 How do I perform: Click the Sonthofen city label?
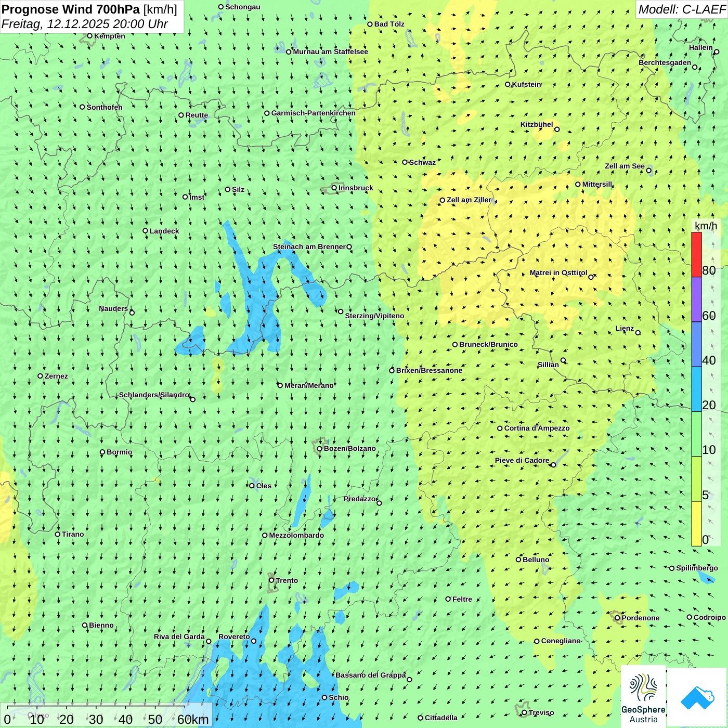[104, 107]
